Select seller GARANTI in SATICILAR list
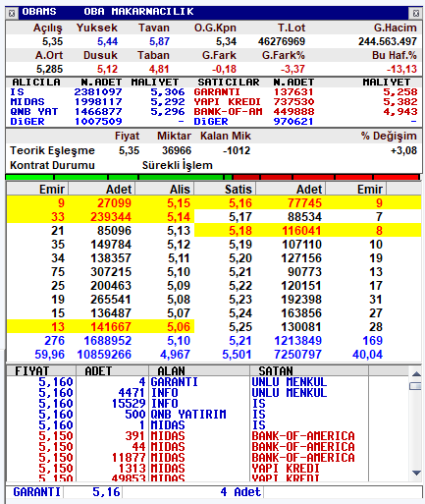This screenshot has width=425, height=504. pyautogui.click(x=217, y=92)
